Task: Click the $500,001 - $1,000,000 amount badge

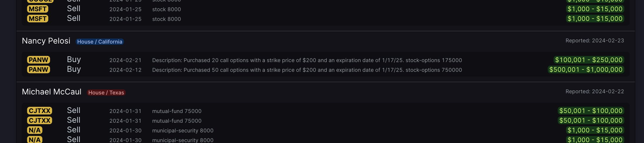Action: coord(586,70)
